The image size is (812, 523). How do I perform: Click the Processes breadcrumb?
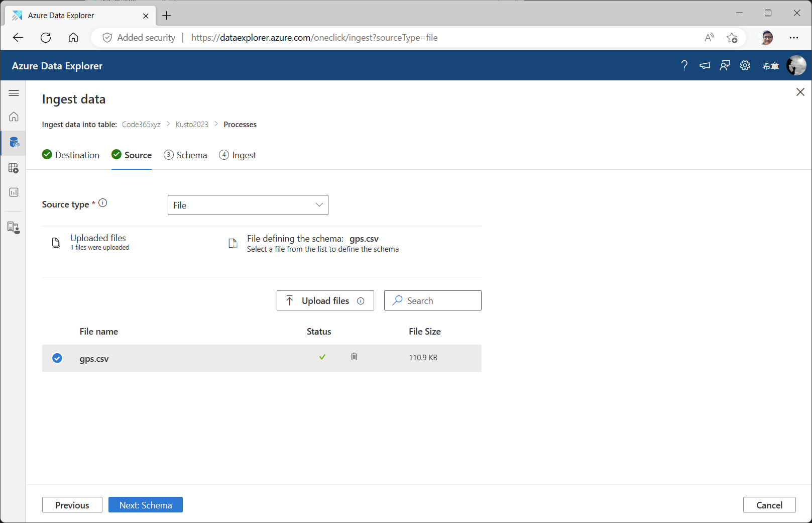(240, 125)
